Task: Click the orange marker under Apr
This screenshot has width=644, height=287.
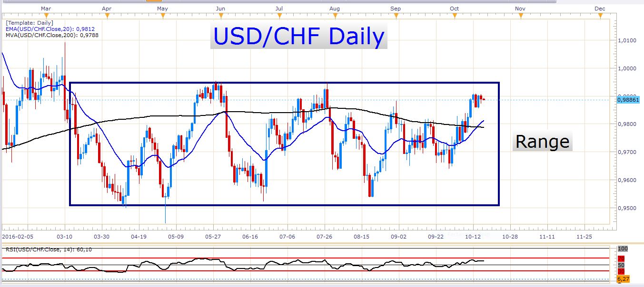Action: (x=107, y=17)
